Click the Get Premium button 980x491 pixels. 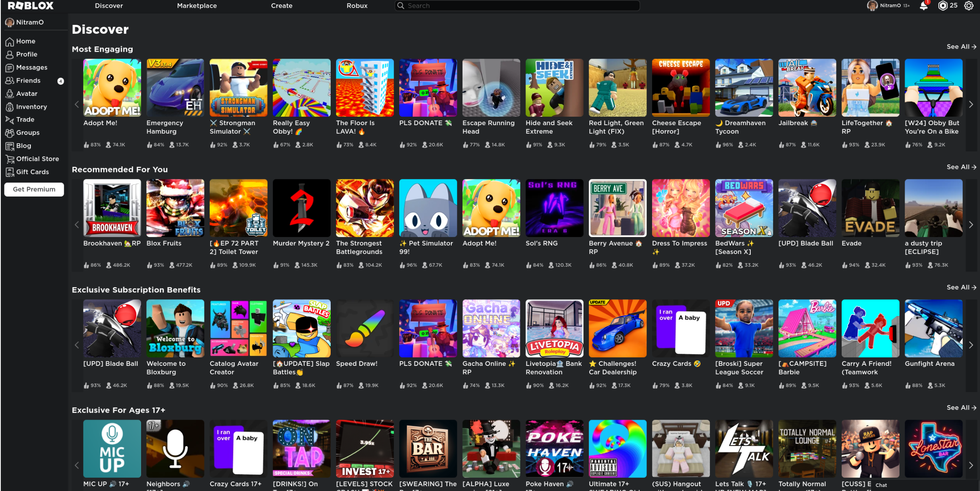(x=34, y=189)
